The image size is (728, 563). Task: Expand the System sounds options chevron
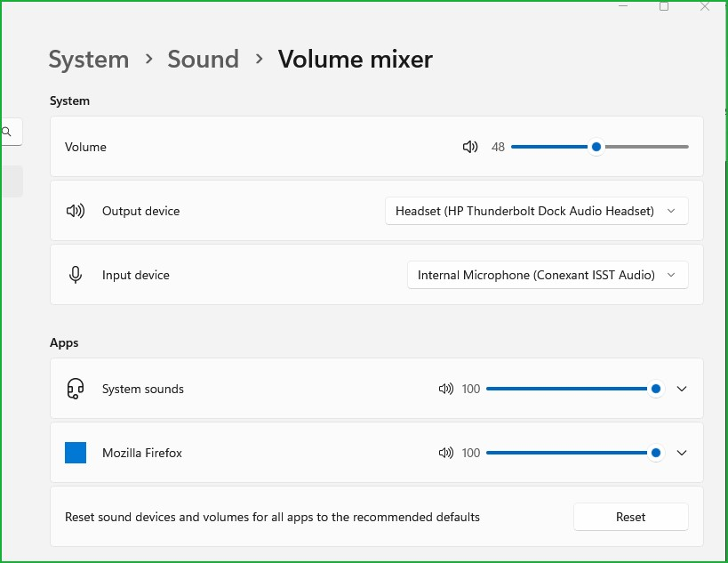click(682, 389)
